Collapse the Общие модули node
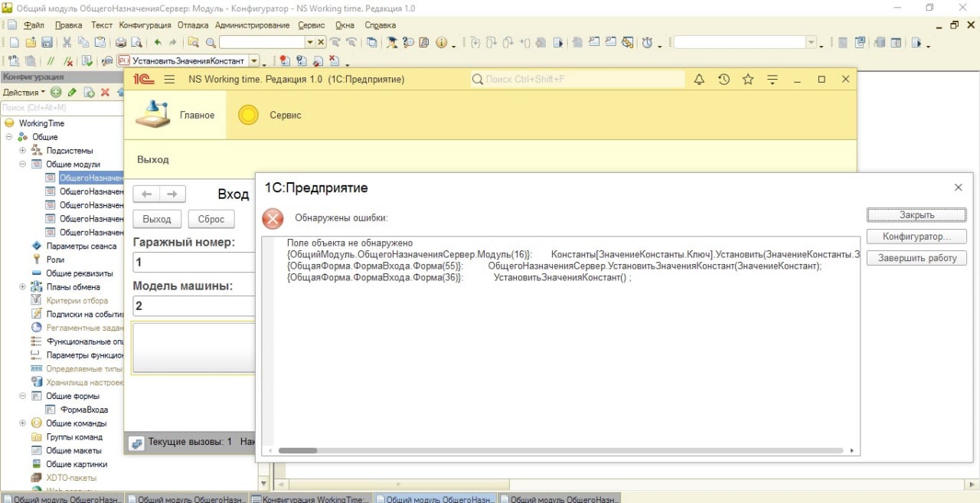 [x=23, y=165]
